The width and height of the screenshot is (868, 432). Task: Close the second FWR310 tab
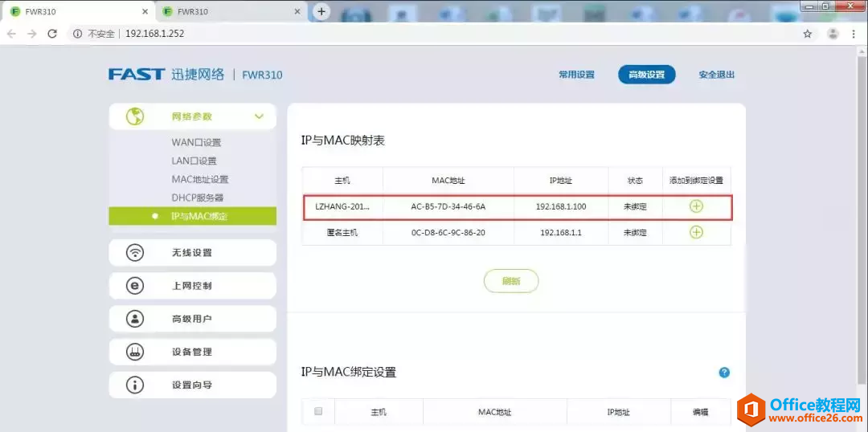point(297,11)
